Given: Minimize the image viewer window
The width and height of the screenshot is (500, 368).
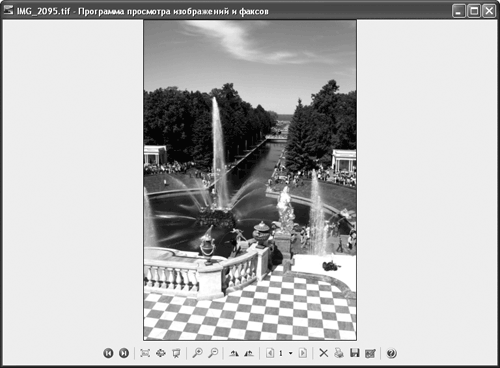Looking at the screenshot, I should point(458,11).
